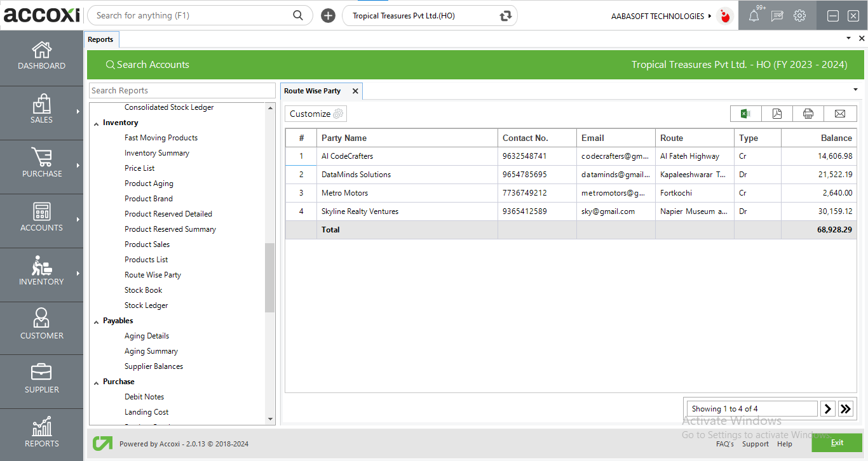The image size is (868, 461).
Task: Click the Exit button
Action: [x=836, y=443]
